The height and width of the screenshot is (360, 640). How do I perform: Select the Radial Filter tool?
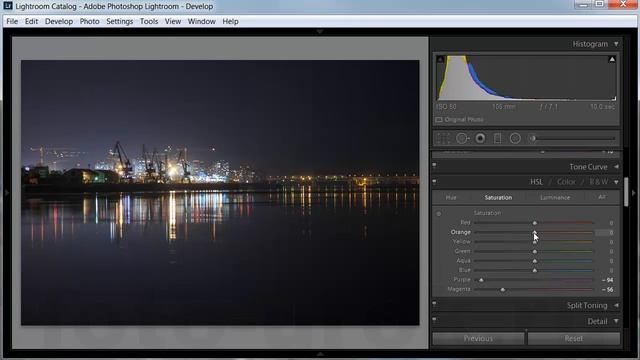515,139
